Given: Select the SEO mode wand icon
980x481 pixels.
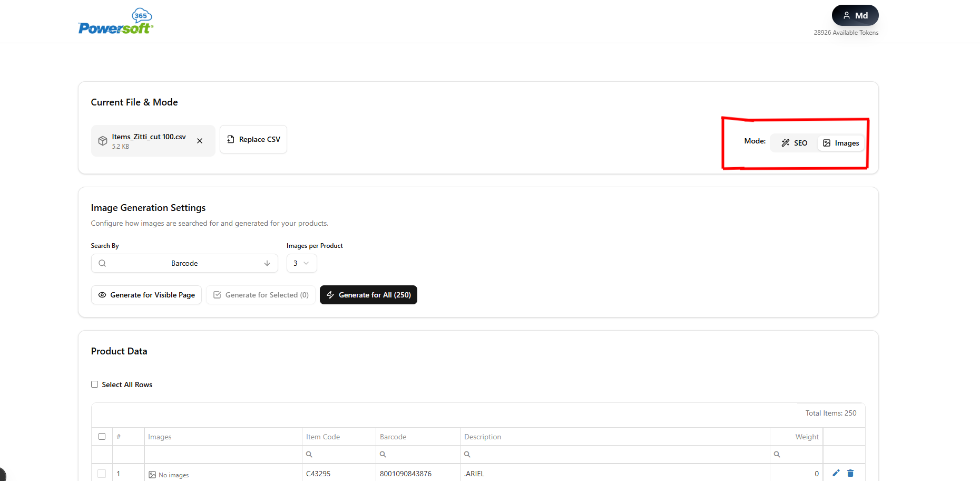Looking at the screenshot, I should (x=785, y=142).
